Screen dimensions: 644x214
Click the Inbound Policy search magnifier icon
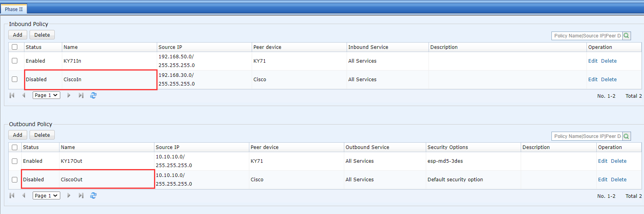click(x=626, y=36)
